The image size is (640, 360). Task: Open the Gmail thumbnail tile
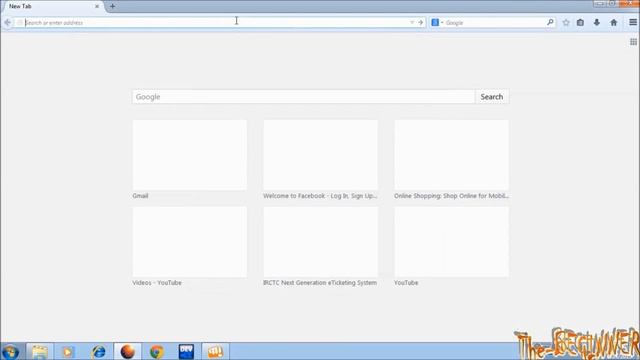point(190,155)
